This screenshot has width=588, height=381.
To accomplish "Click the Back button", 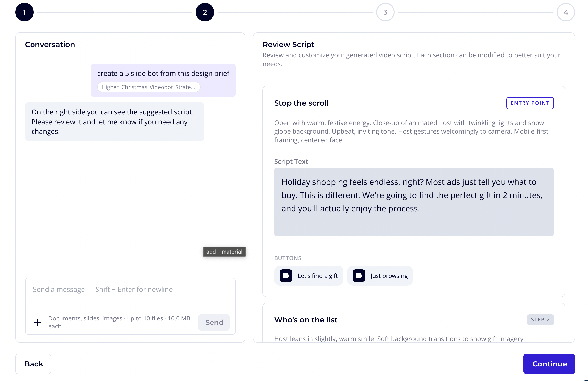I will 33,364.
